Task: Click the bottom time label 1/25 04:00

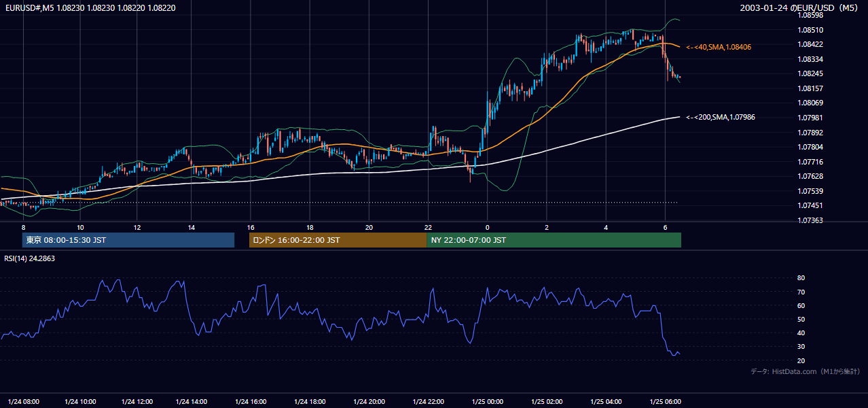Action: click(x=606, y=401)
